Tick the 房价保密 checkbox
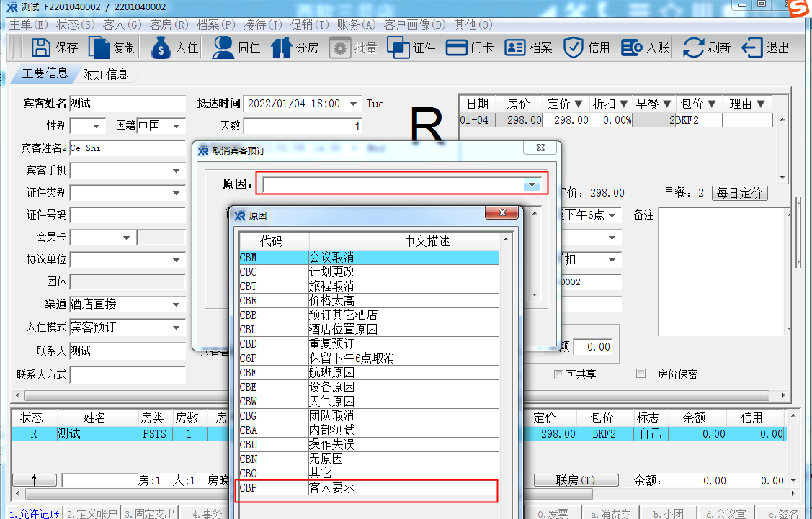 click(x=641, y=374)
